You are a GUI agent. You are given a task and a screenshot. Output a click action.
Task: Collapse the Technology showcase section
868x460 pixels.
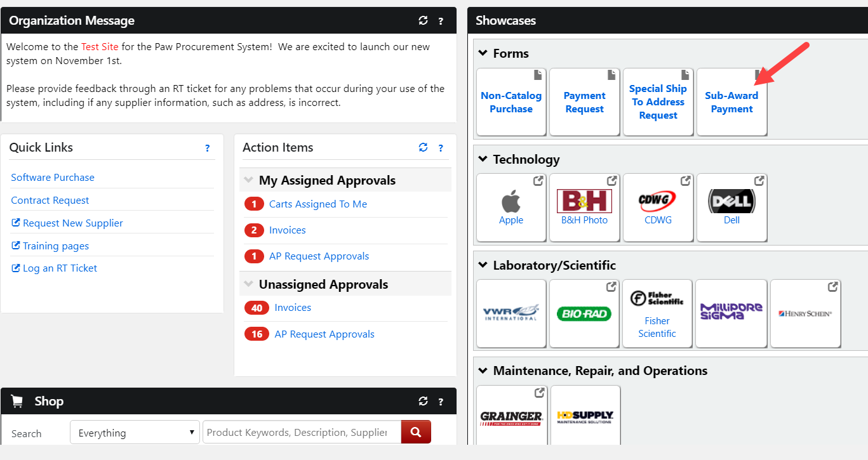tap(483, 159)
